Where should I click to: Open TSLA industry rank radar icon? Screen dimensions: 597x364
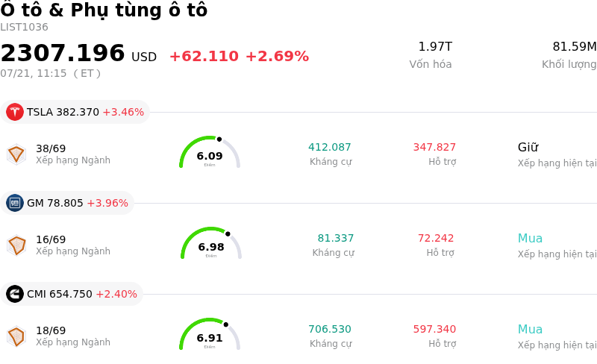(x=16, y=154)
